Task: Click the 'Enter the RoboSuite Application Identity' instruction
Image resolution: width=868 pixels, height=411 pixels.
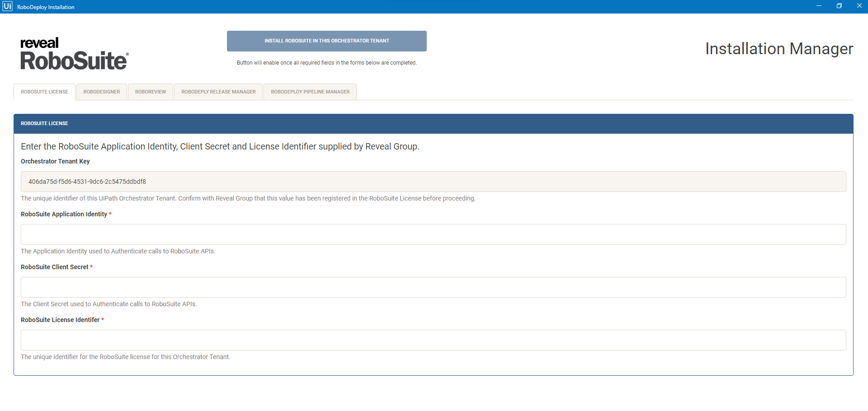Action: [x=220, y=146]
